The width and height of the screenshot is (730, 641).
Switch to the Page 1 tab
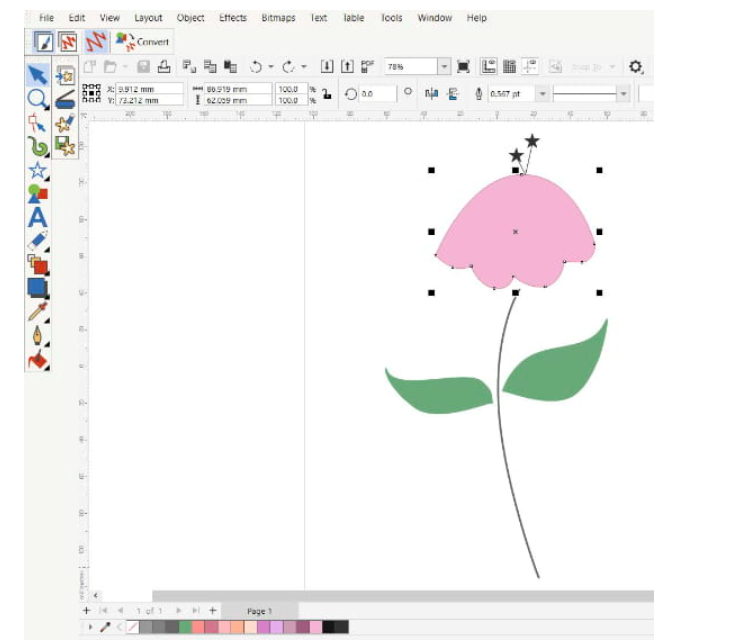coord(259,611)
